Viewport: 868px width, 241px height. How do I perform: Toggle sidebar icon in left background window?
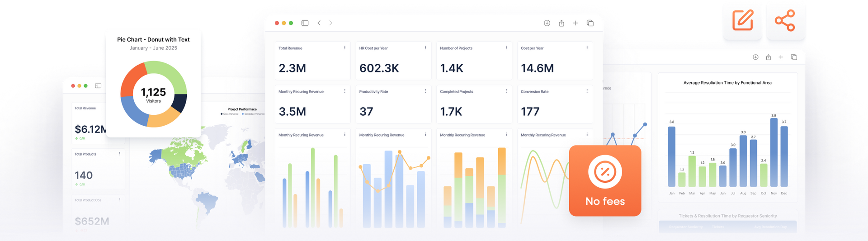98,85
